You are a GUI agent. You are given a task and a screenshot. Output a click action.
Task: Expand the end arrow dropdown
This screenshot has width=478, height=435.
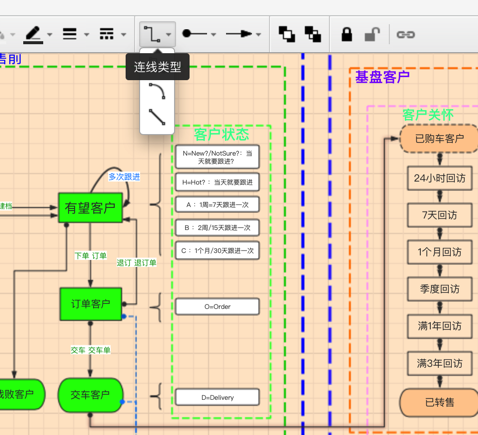(258, 35)
